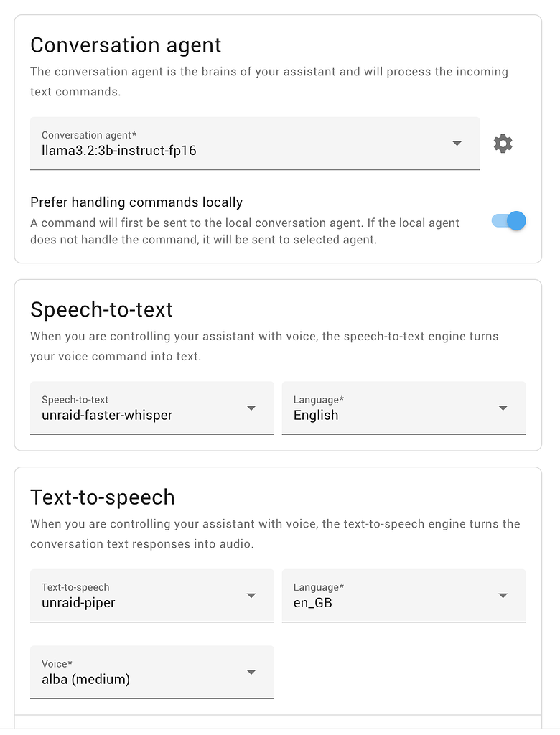Viewport: 560px width, 735px height.
Task: Click the Conversation agent dropdown arrow
Action: pyautogui.click(x=457, y=144)
